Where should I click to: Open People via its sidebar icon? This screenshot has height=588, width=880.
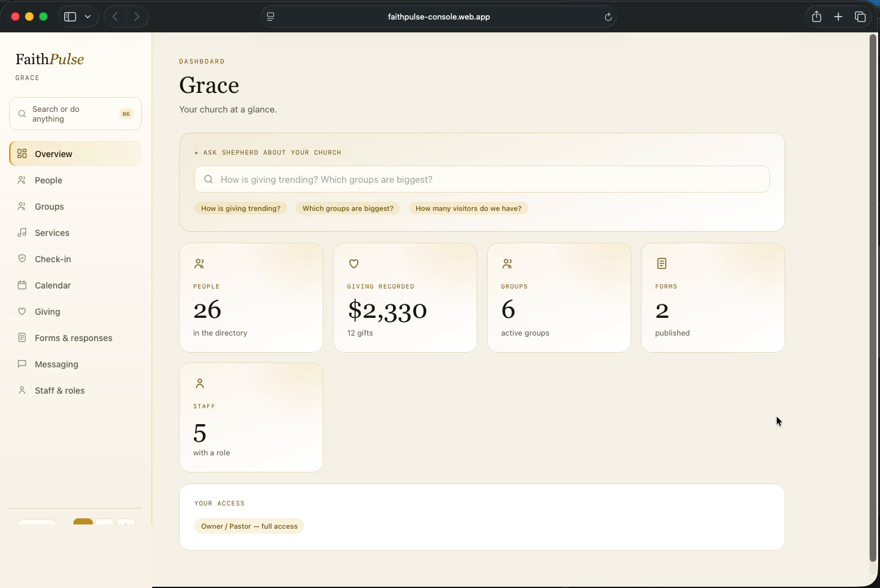pyautogui.click(x=22, y=180)
